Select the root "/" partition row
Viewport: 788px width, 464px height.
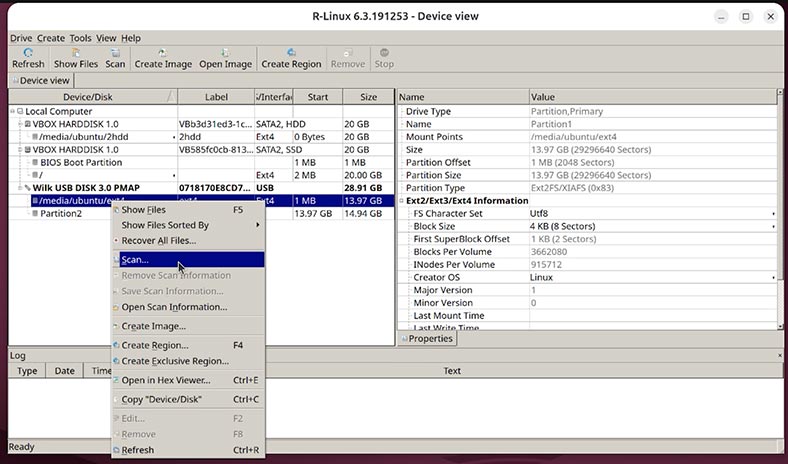tap(201, 175)
